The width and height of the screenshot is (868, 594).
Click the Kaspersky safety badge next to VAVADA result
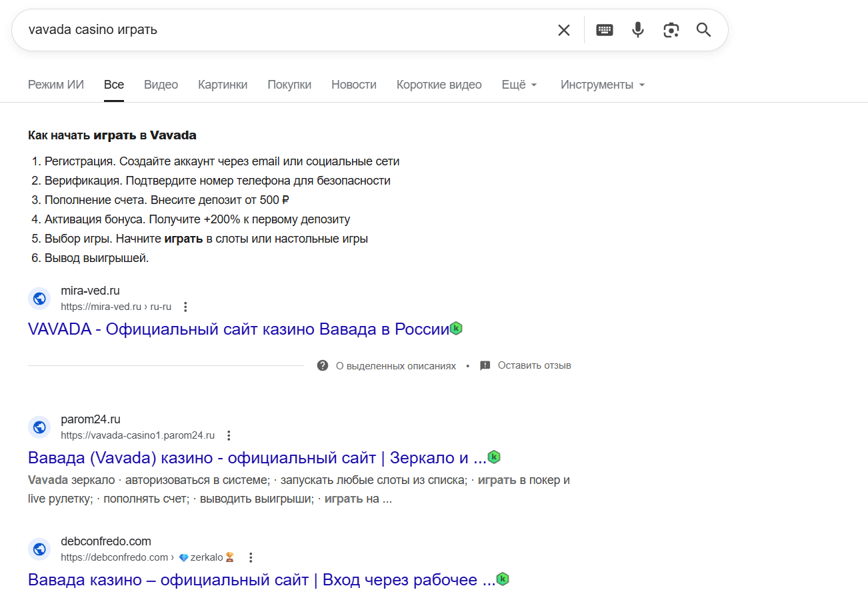(455, 328)
